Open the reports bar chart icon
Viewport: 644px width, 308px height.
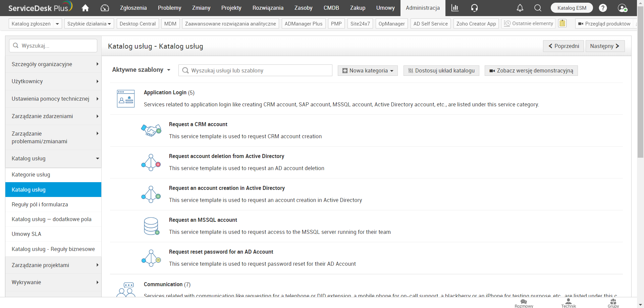point(455,8)
